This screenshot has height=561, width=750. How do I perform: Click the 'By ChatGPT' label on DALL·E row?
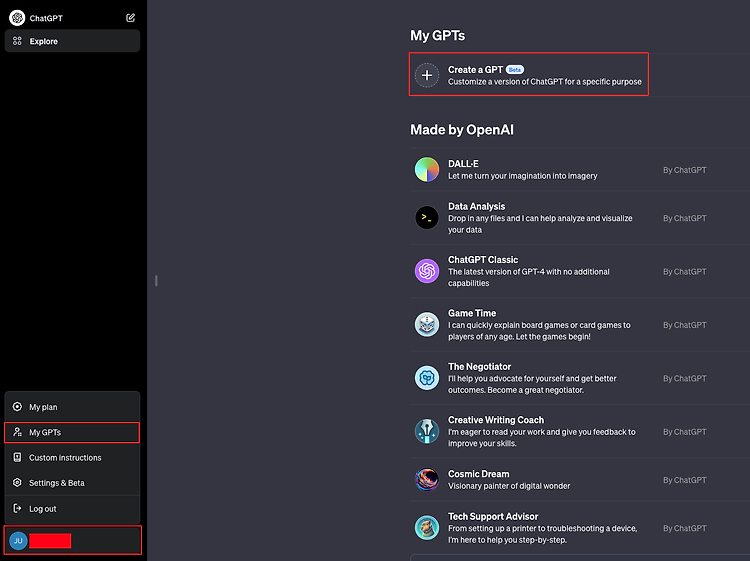[x=684, y=170]
